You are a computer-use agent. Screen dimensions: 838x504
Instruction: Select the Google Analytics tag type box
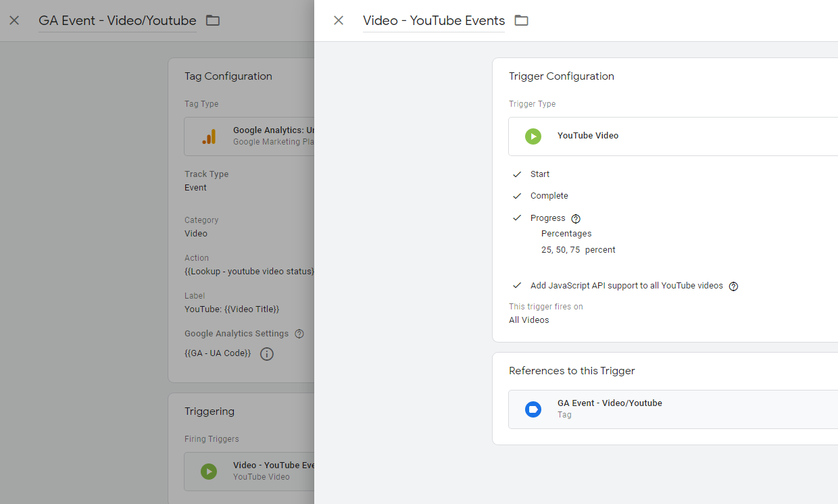249,136
